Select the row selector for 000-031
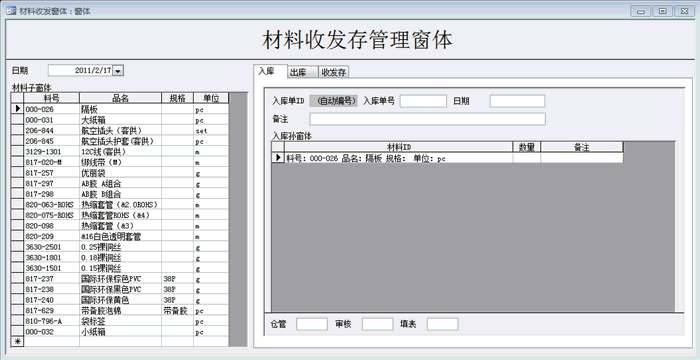Image resolution: width=700 pixels, height=360 pixels. point(17,120)
